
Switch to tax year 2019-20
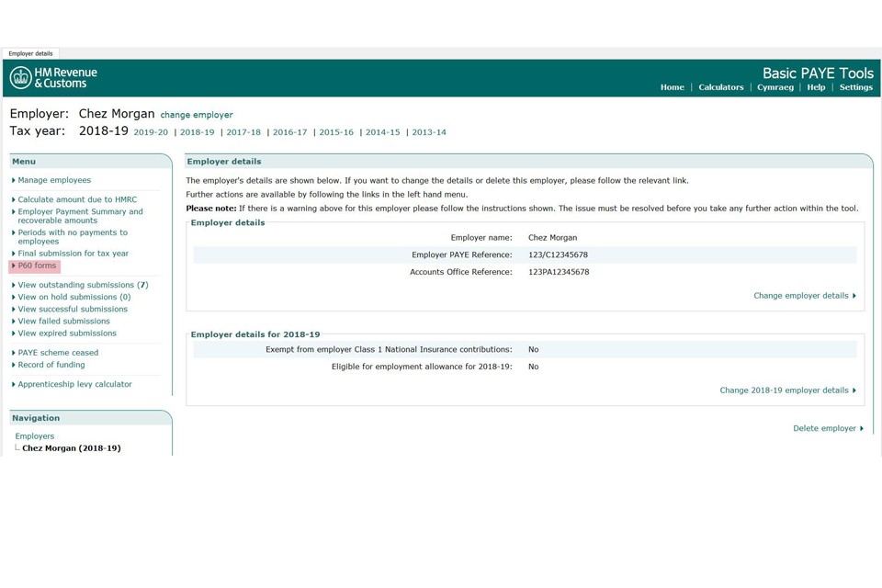pyautogui.click(x=151, y=132)
